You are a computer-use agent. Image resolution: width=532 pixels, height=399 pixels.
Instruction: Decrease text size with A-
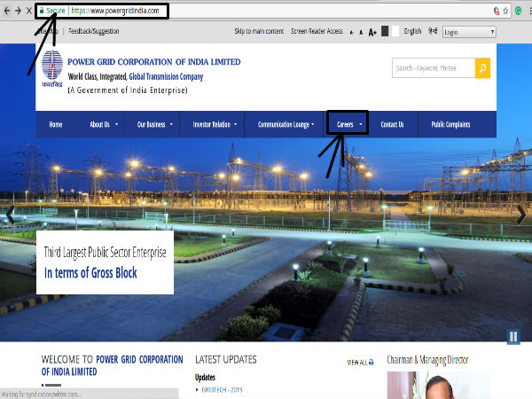pos(352,33)
